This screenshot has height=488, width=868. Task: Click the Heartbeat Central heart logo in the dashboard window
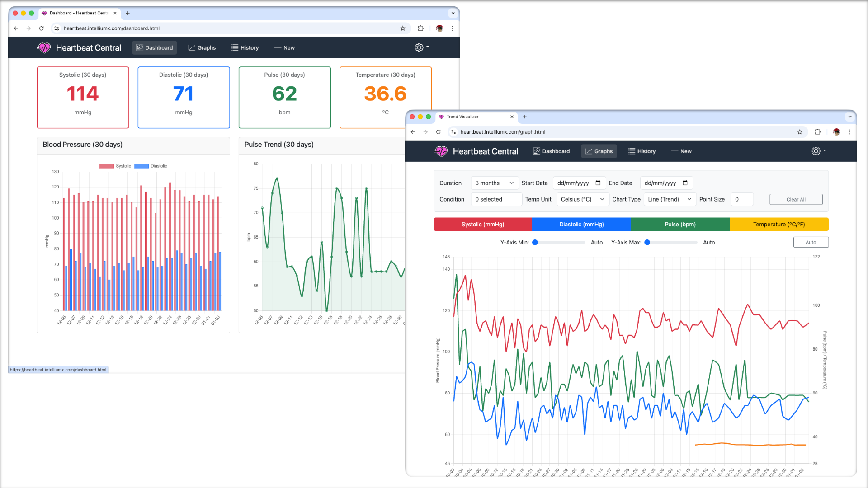[x=44, y=47]
